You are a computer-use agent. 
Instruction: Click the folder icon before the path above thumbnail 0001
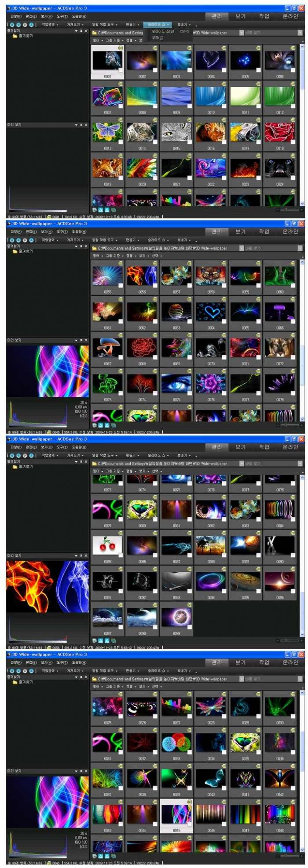coord(95,33)
